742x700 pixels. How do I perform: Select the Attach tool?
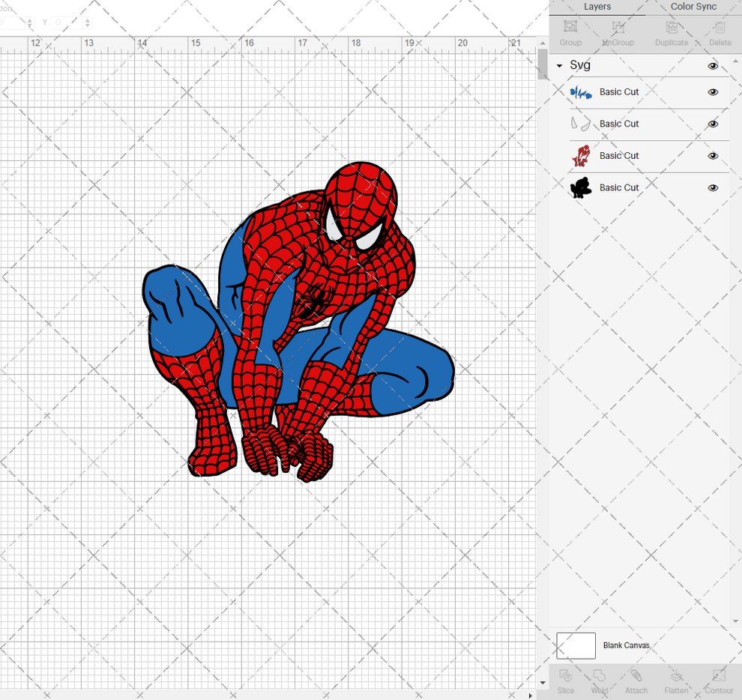(636, 679)
